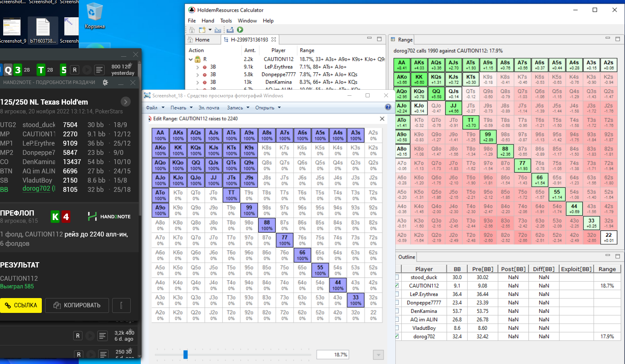Minimize the Range panel
Viewport: 625px width, 364px height.
point(608,39)
